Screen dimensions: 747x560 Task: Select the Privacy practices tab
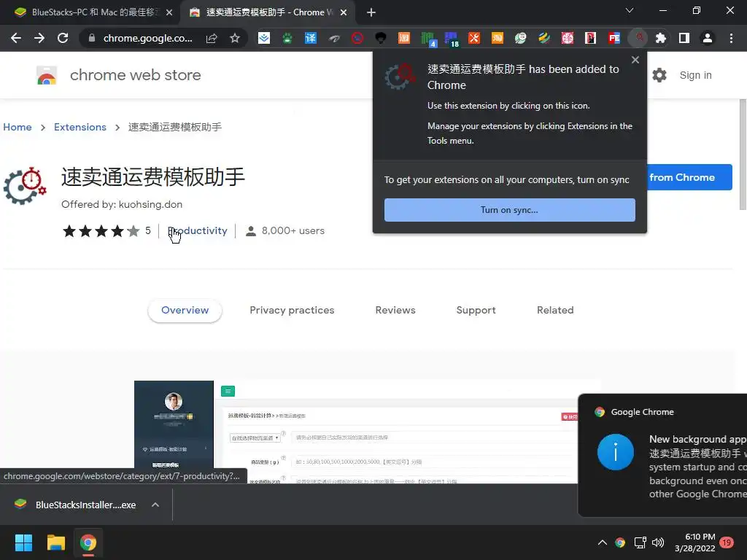[x=292, y=310]
